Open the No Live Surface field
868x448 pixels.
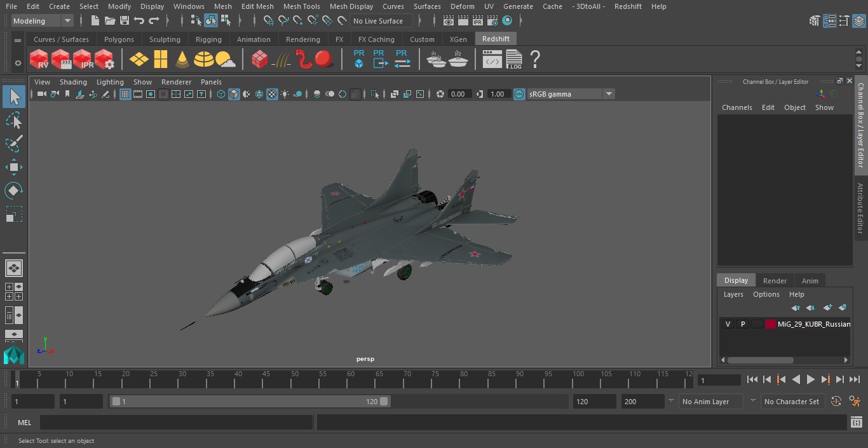coord(381,21)
